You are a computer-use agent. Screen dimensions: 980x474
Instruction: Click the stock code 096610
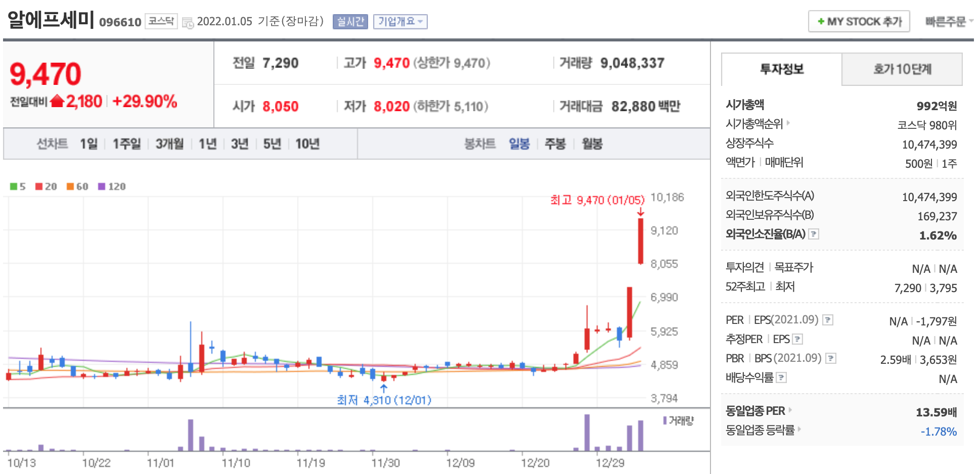[x=120, y=22]
